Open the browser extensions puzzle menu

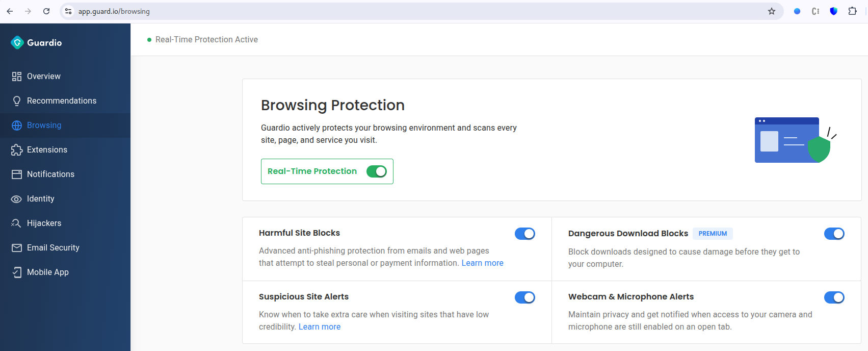[x=852, y=11]
